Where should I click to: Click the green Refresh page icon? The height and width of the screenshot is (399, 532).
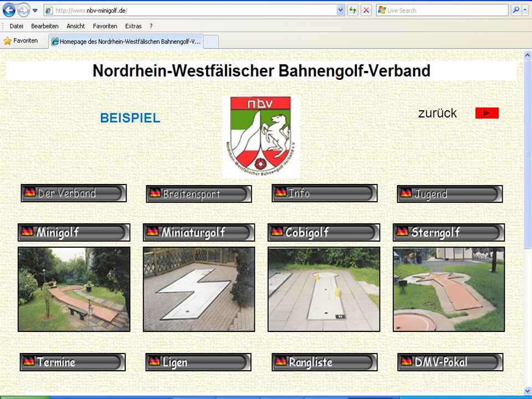tap(353, 11)
